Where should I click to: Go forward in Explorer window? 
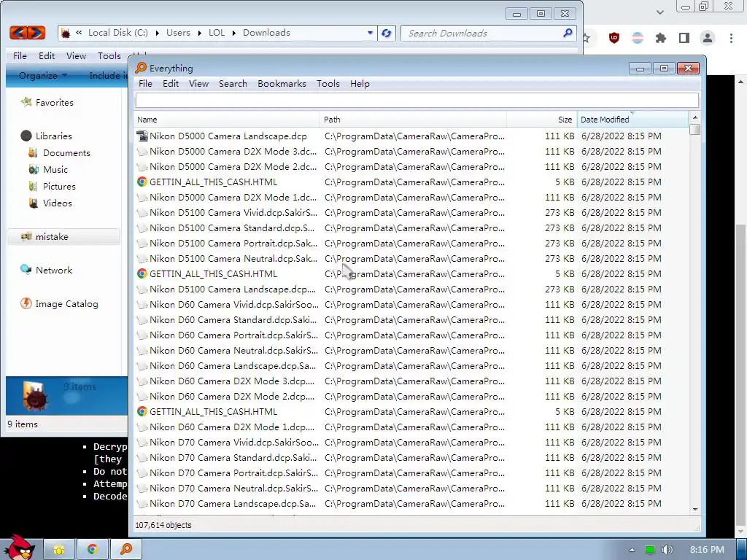pos(36,33)
